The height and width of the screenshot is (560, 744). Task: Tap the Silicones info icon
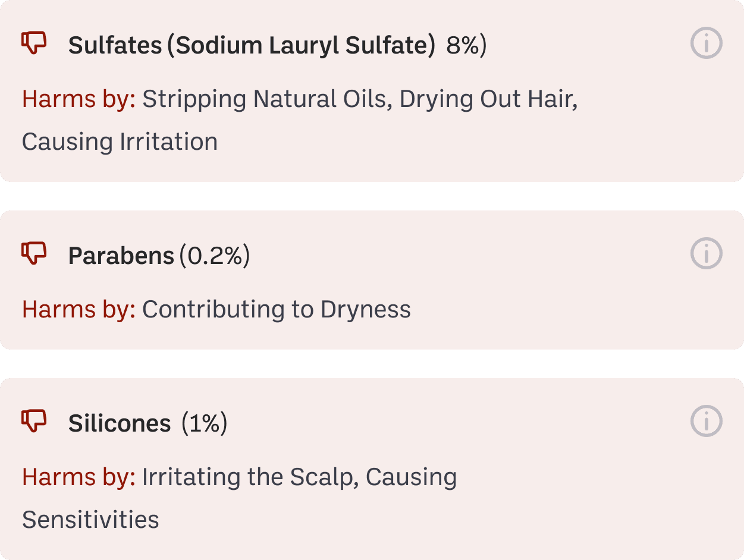(x=706, y=421)
